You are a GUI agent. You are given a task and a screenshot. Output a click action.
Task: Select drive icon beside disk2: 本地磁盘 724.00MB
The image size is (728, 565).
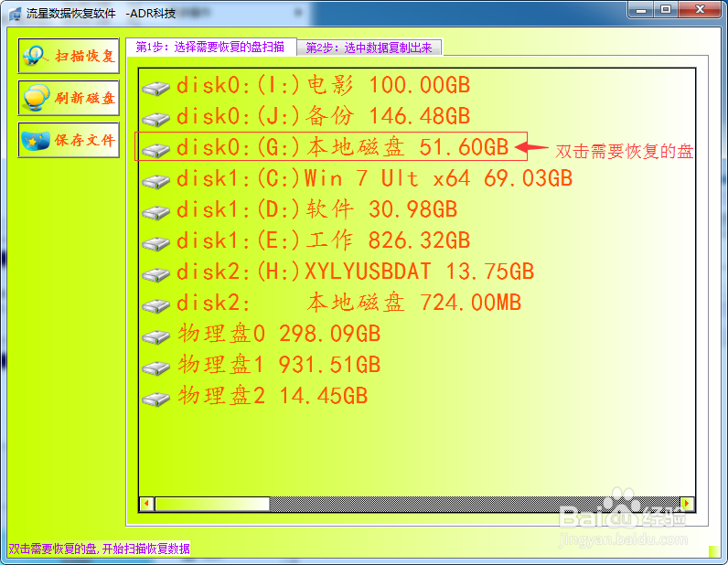[x=156, y=305]
